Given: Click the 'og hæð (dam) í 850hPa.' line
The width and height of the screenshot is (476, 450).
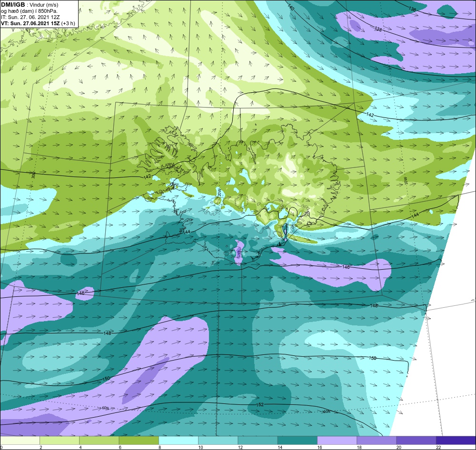Looking at the screenshot, I should click(29, 11).
